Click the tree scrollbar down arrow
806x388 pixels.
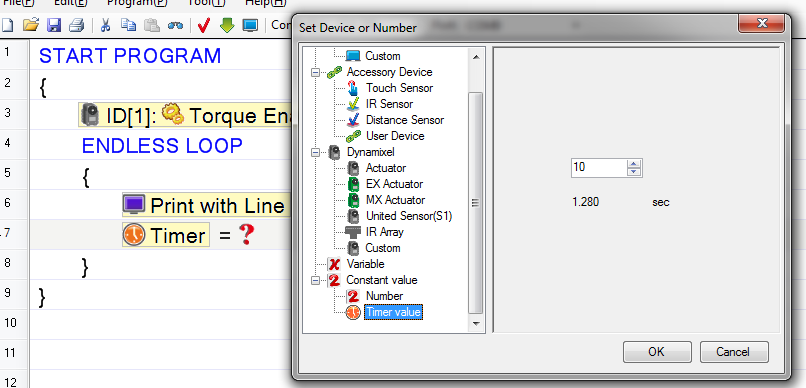click(x=476, y=324)
